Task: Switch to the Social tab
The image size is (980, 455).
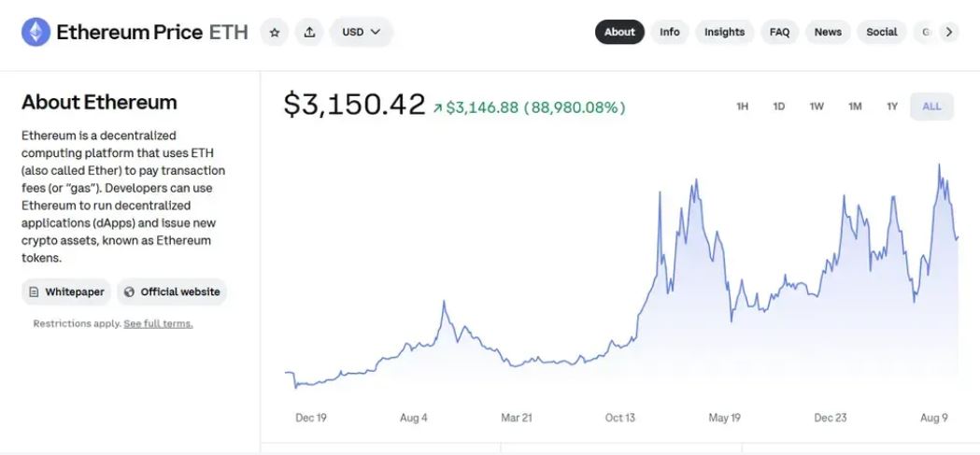Action: tap(881, 32)
